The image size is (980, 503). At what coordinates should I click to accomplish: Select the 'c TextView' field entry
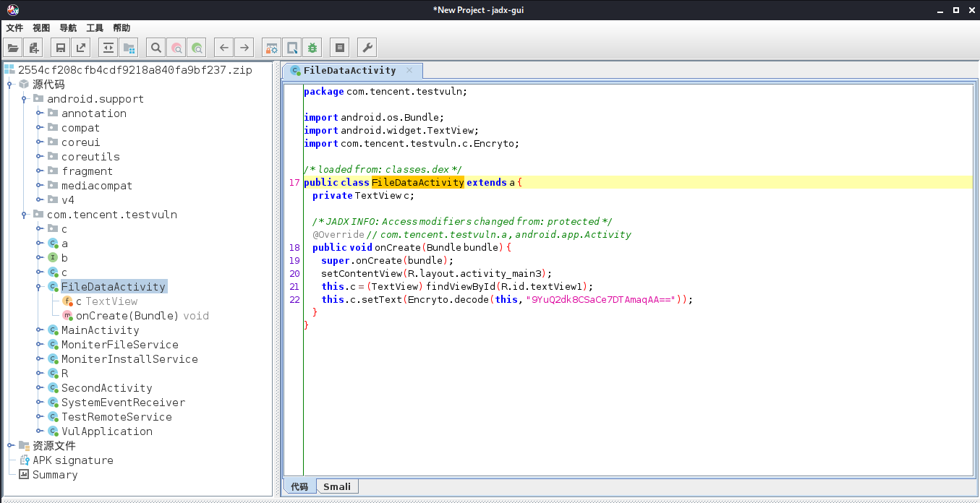[106, 301]
